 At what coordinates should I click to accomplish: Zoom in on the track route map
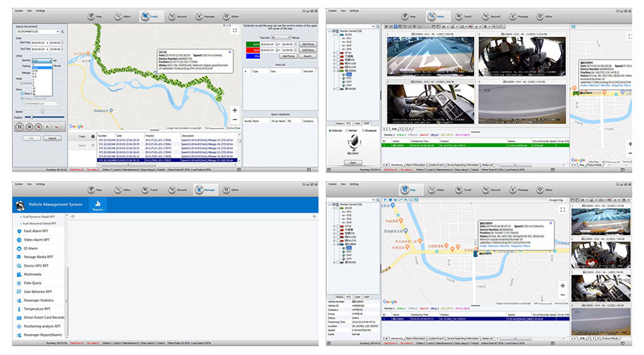click(x=234, y=110)
